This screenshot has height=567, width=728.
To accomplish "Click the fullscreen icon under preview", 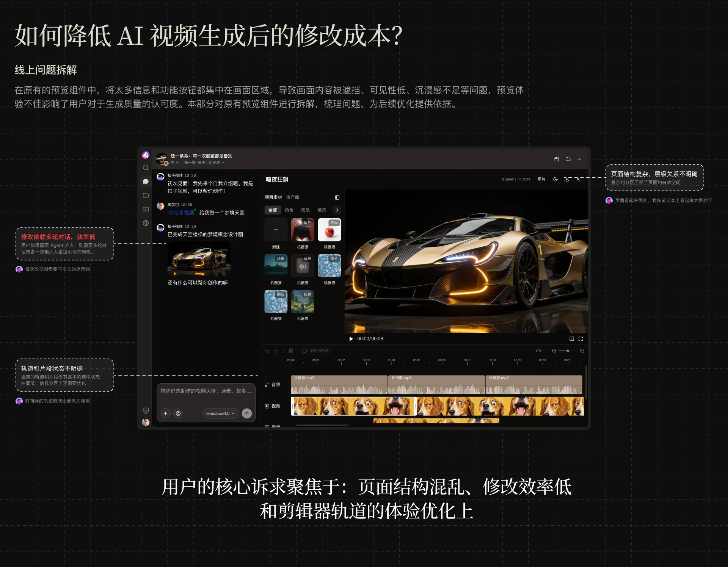I will point(581,339).
